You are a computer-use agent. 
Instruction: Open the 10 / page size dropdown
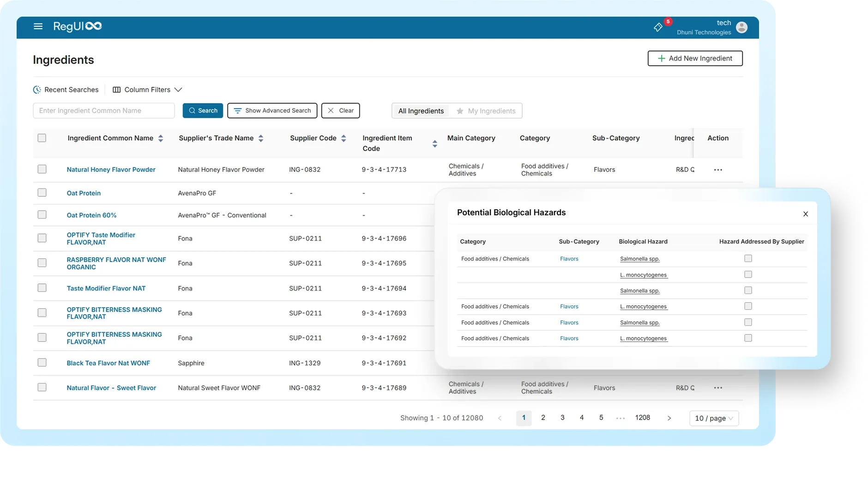pyautogui.click(x=714, y=418)
